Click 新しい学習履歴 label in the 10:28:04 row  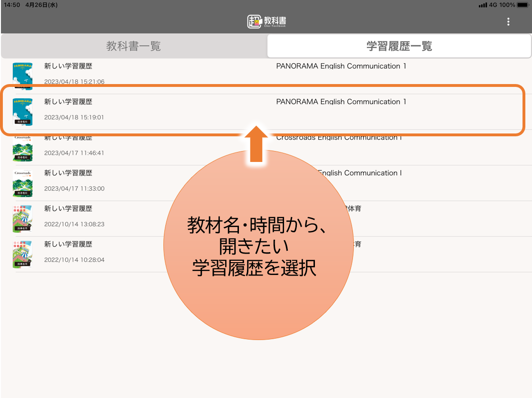click(x=68, y=244)
